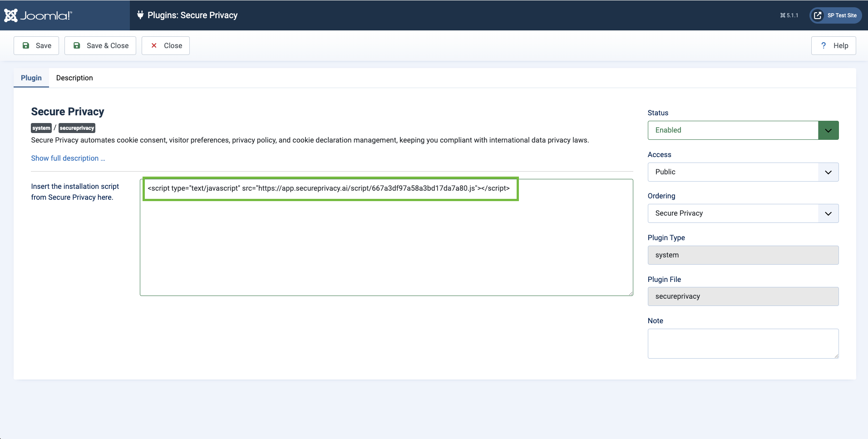Click the Plugin Type system field
The image size is (868, 439).
(x=743, y=255)
